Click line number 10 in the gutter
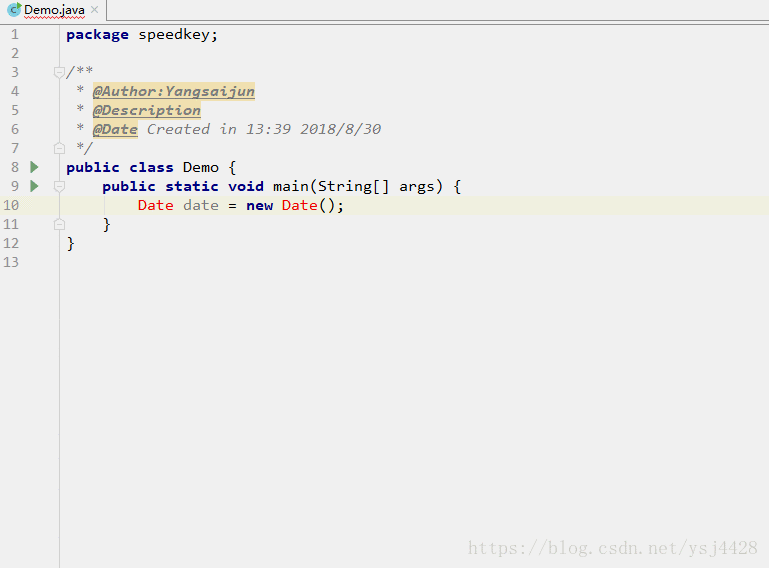The width and height of the screenshot is (769, 568). pyautogui.click(x=11, y=205)
